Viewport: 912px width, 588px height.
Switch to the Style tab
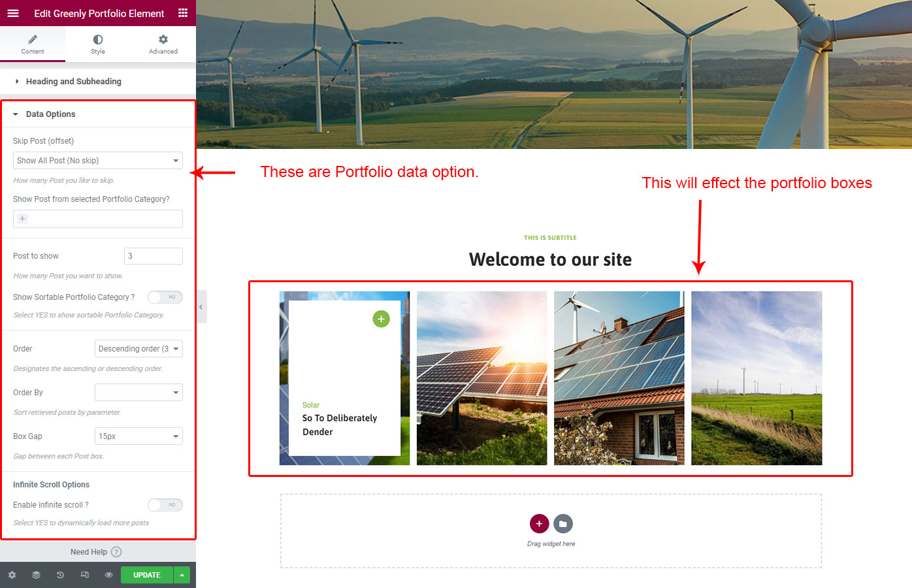(98, 44)
